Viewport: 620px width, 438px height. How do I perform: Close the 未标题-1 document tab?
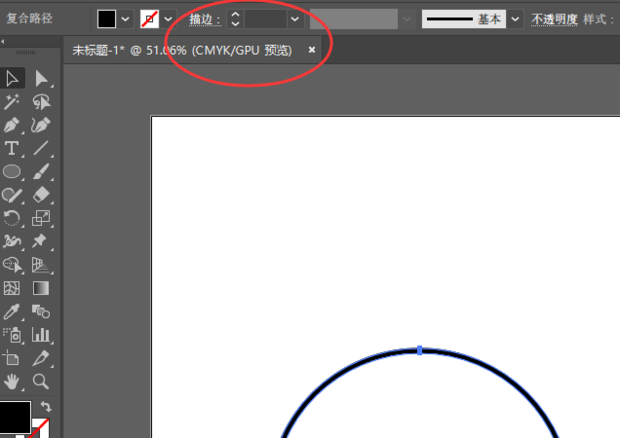pyautogui.click(x=312, y=50)
